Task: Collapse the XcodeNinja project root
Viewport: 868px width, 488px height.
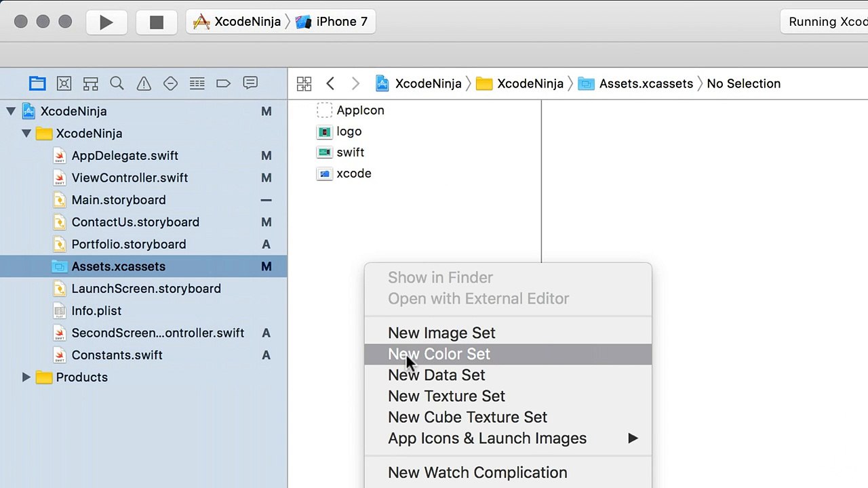Action: pyautogui.click(x=11, y=111)
